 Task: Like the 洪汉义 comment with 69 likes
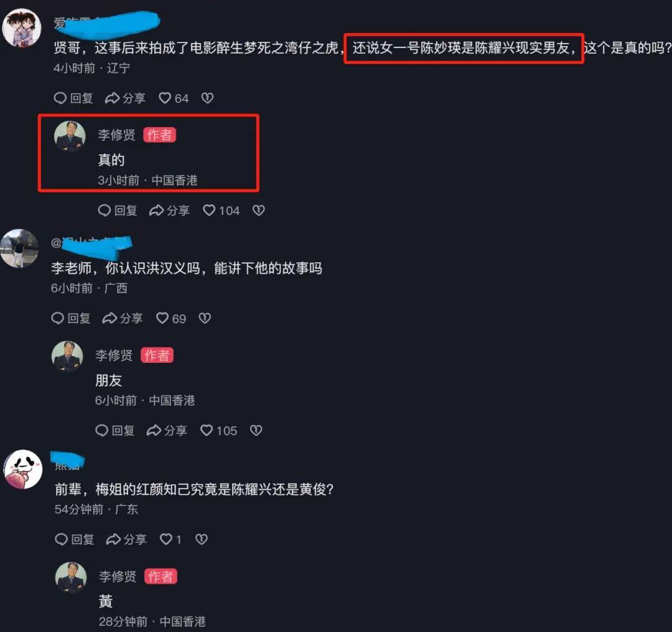coord(170,318)
